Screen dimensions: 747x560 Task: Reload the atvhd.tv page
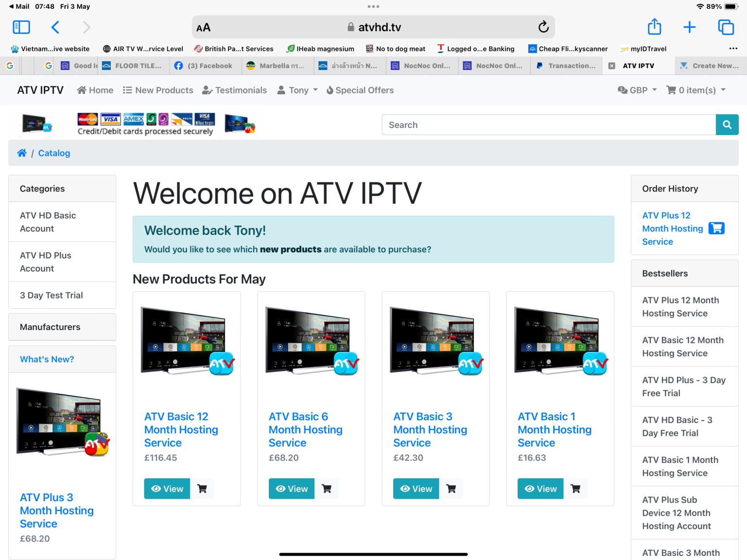click(x=543, y=27)
